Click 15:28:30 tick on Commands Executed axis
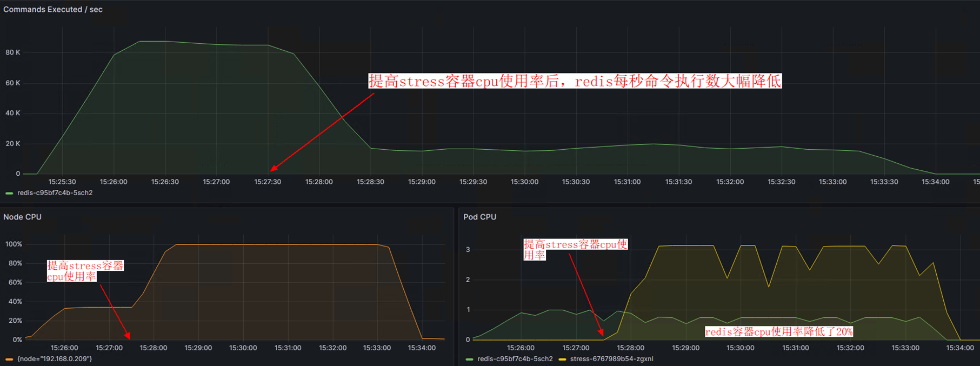The image size is (980, 366). [370, 182]
